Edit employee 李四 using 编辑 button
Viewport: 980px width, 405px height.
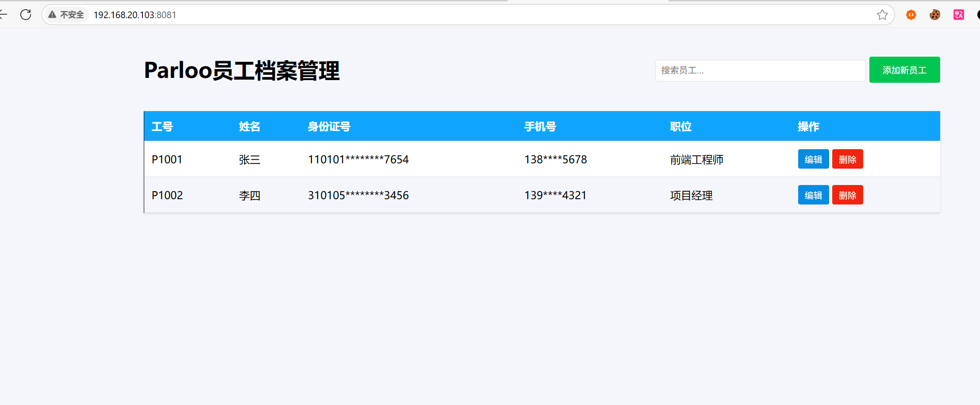(x=813, y=195)
